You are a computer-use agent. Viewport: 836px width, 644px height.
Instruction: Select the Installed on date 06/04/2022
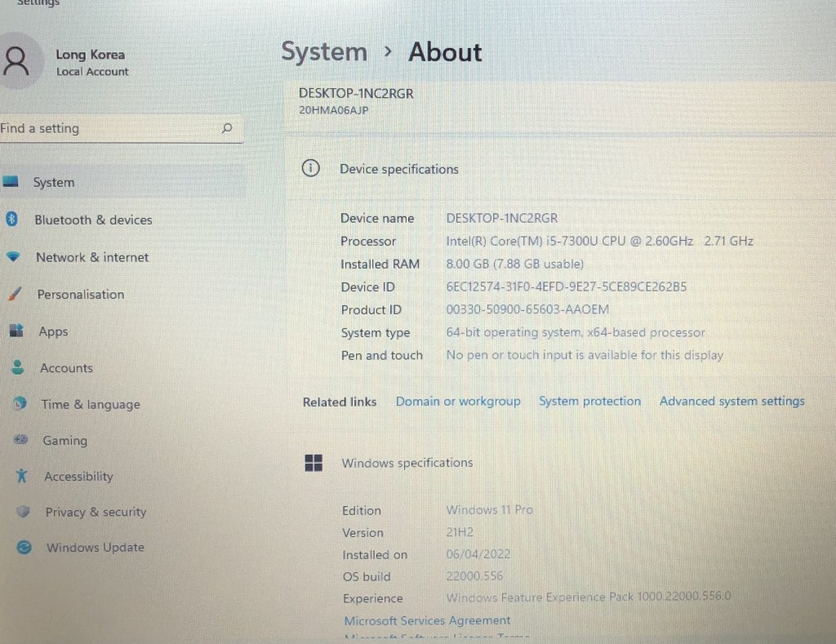[x=478, y=554]
